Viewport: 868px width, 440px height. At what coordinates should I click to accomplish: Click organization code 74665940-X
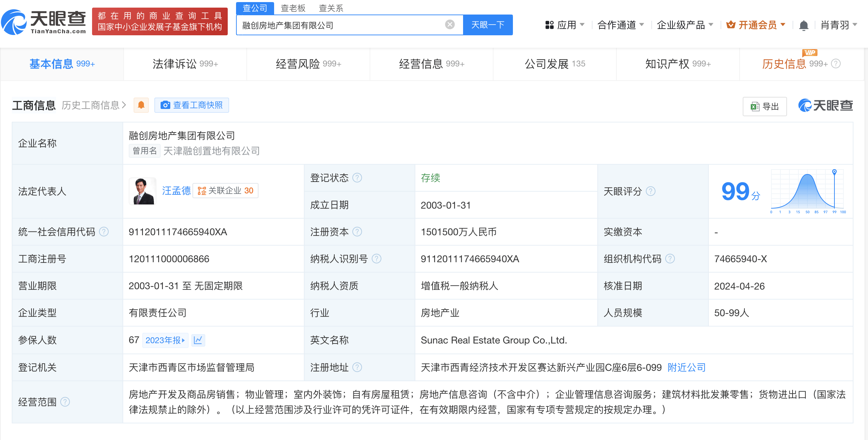tap(741, 259)
